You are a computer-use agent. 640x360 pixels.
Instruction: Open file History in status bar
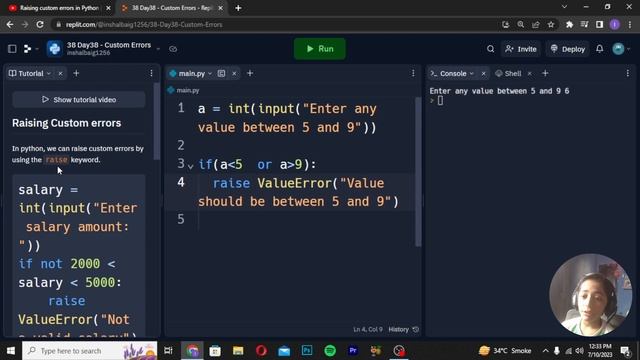tap(403, 329)
